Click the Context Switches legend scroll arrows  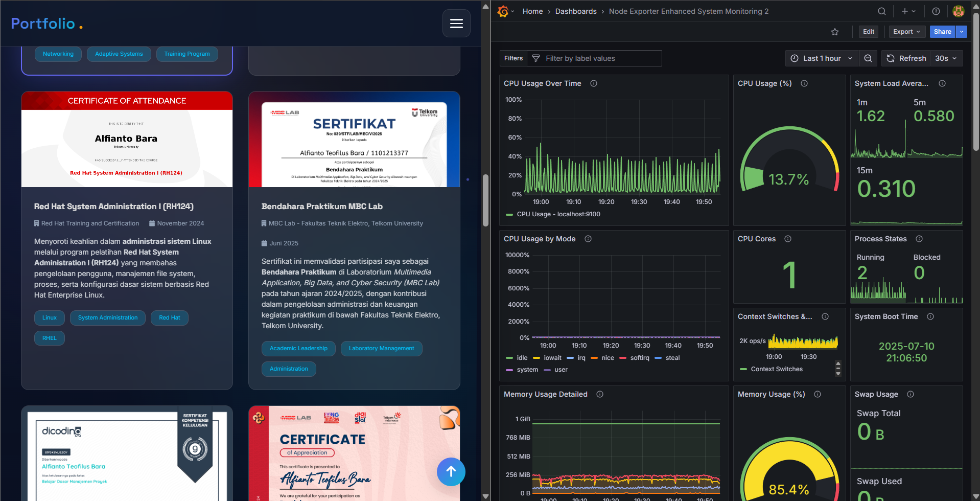pyautogui.click(x=838, y=368)
